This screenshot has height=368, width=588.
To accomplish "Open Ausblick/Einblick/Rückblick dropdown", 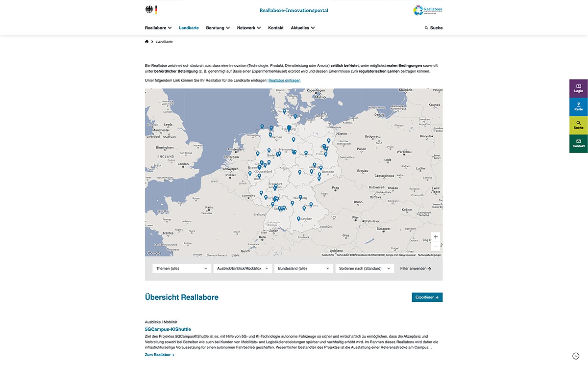I will coord(243,268).
